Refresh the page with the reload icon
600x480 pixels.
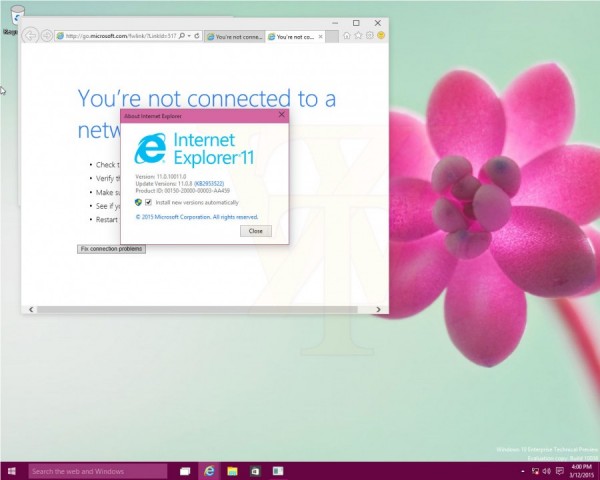[197, 36]
